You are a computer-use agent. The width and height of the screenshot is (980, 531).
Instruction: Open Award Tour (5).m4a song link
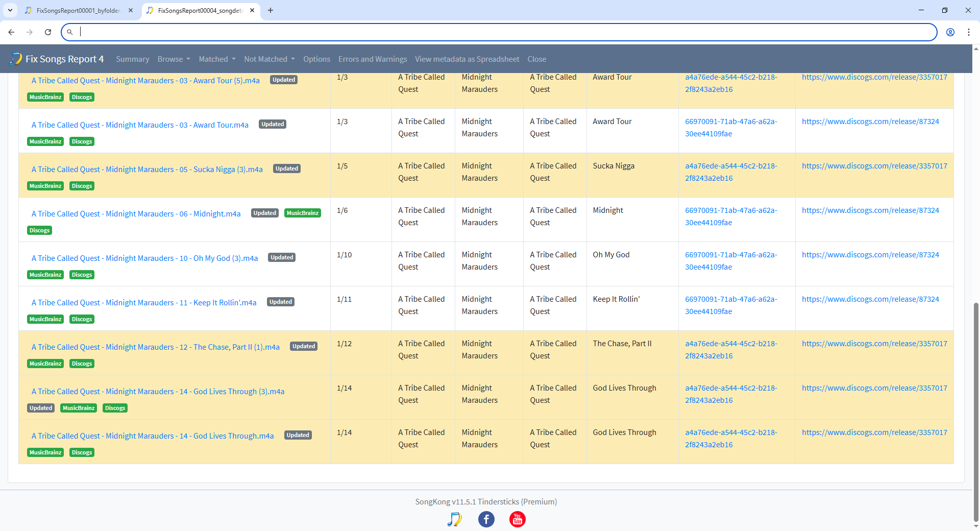click(x=145, y=80)
